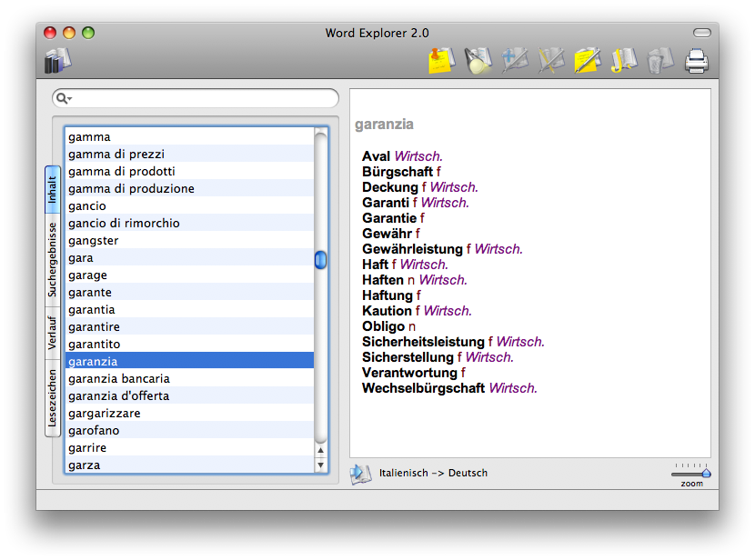Choose the word "gangster" from the list
The width and height of the screenshot is (755, 560).
[93, 240]
